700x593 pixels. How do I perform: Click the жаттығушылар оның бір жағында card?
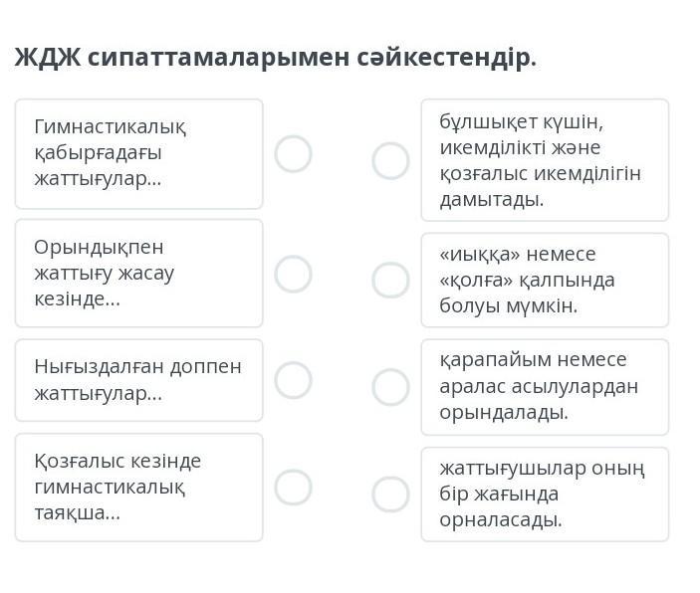(544, 494)
